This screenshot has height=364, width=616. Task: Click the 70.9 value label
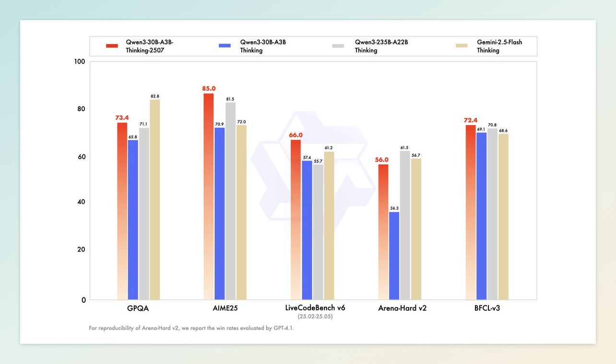click(x=219, y=124)
